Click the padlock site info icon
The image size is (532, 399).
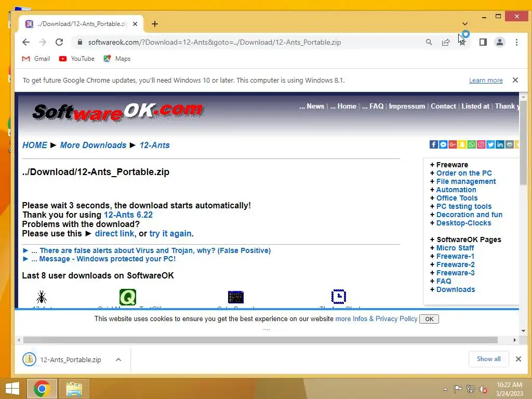(79, 42)
